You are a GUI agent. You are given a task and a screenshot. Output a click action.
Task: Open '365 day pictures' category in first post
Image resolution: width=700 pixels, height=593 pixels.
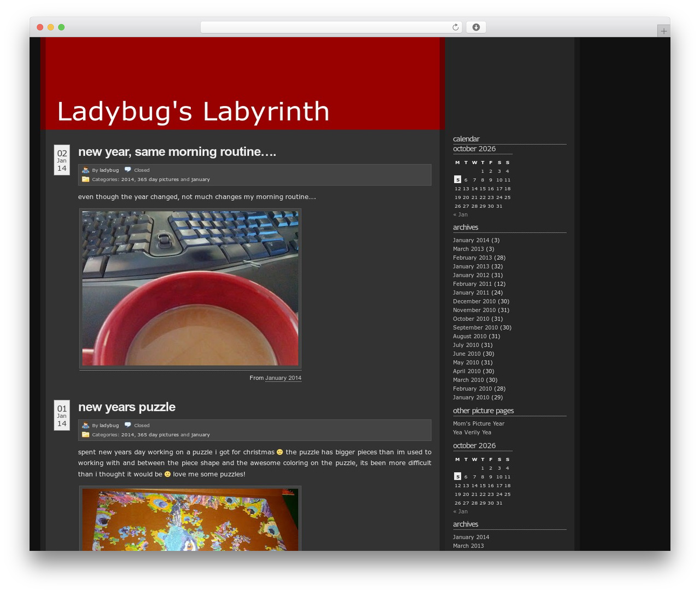click(x=158, y=179)
